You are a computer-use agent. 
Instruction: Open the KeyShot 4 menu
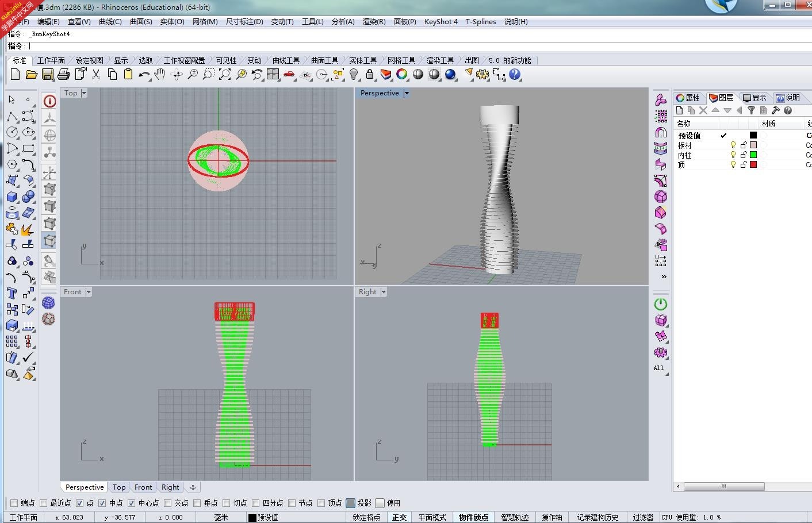click(441, 22)
